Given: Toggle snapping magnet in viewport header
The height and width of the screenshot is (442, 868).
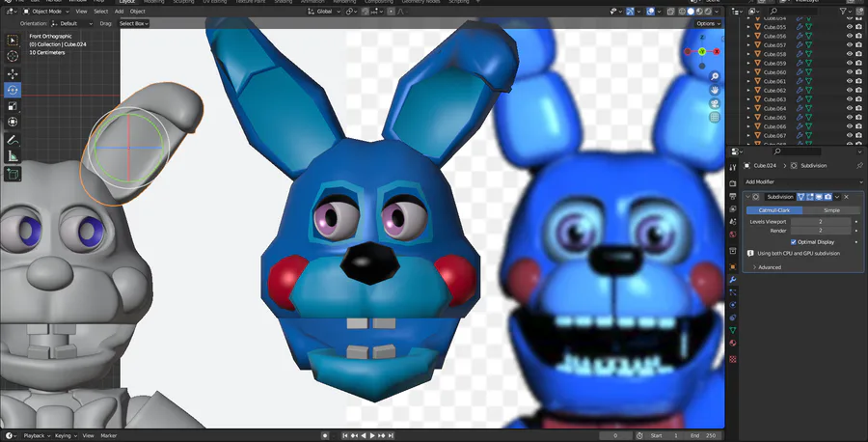Looking at the screenshot, I should click(x=365, y=11).
